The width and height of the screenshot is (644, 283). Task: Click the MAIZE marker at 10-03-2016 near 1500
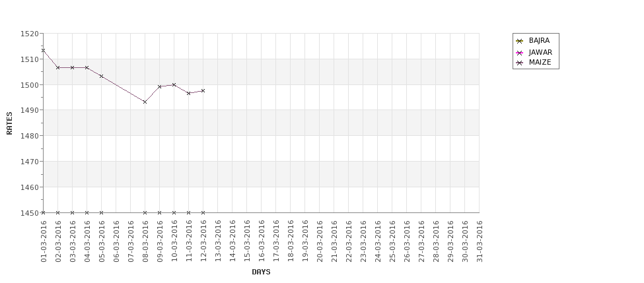(174, 85)
